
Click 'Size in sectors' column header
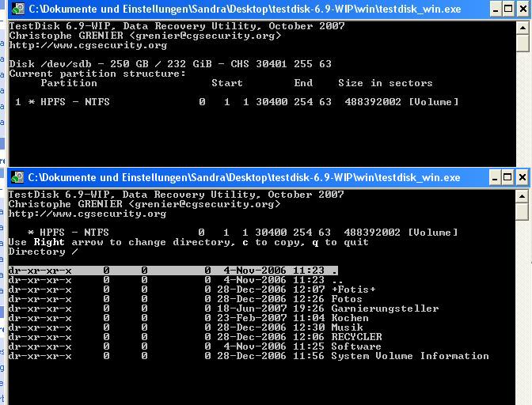tap(386, 83)
